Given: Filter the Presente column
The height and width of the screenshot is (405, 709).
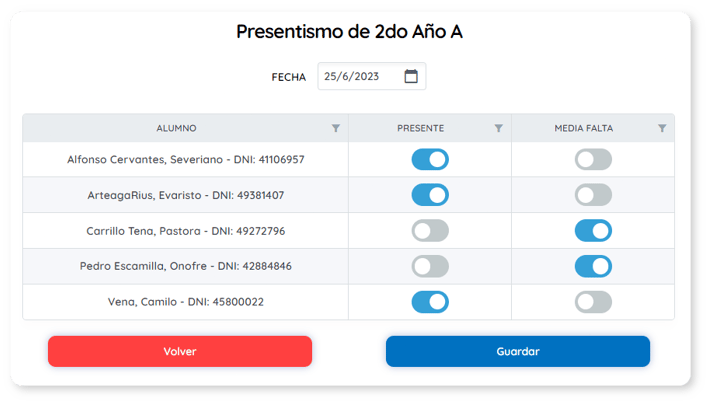Looking at the screenshot, I should (499, 128).
